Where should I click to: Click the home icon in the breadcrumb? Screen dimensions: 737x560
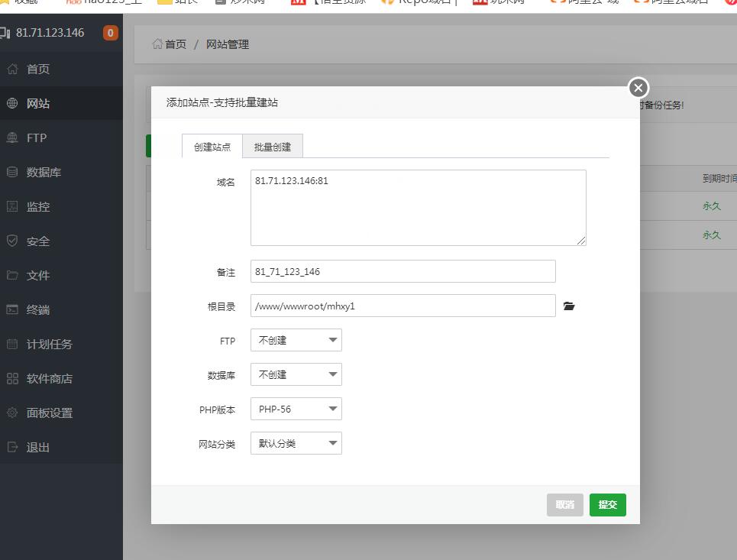pyautogui.click(x=157, y=44)
